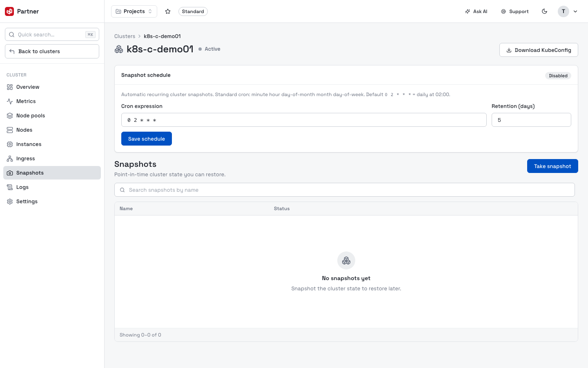Image resolution: width=588 pixels, height=368 pixels.
Task: Click 'Showing 0–0 of 0' footer text
Action: click(140, 335)
